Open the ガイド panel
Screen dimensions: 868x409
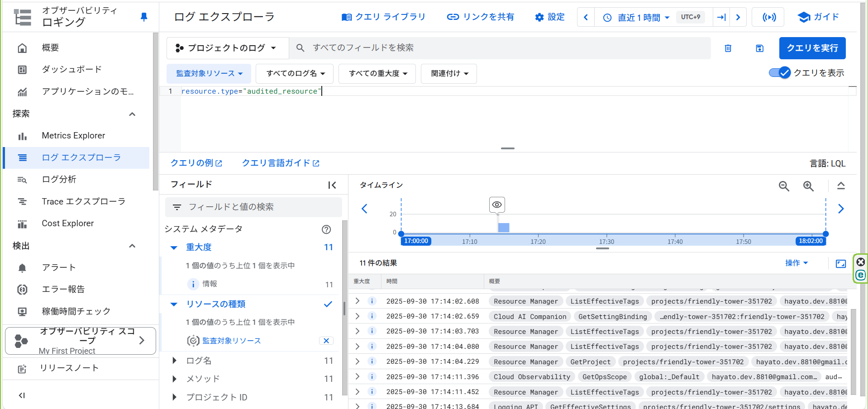818,17
